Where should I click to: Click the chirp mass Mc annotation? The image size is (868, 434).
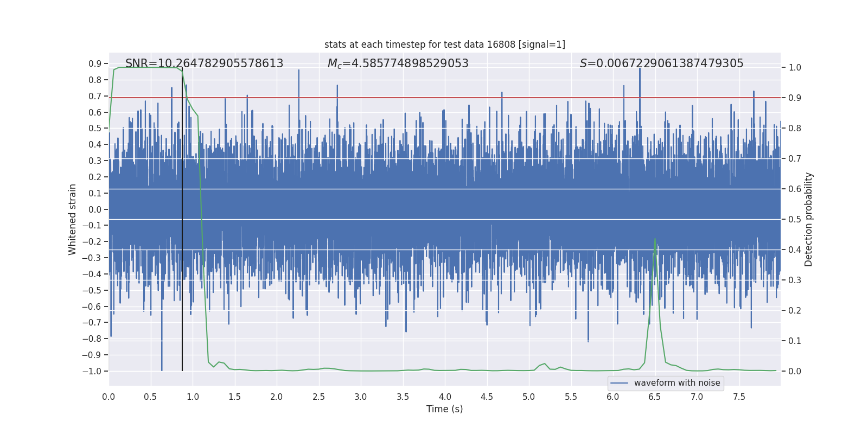point(398,63)
